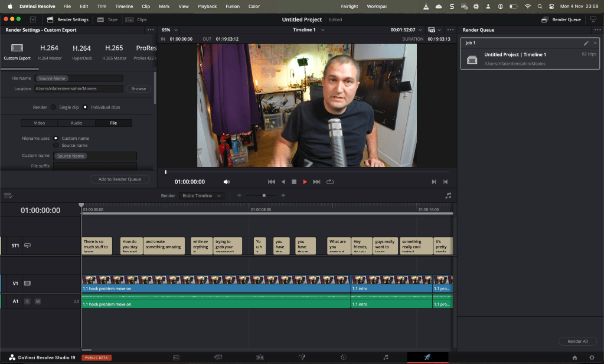
Task: Remove Job 1 from render queue
Action: (x=595, y=43)
